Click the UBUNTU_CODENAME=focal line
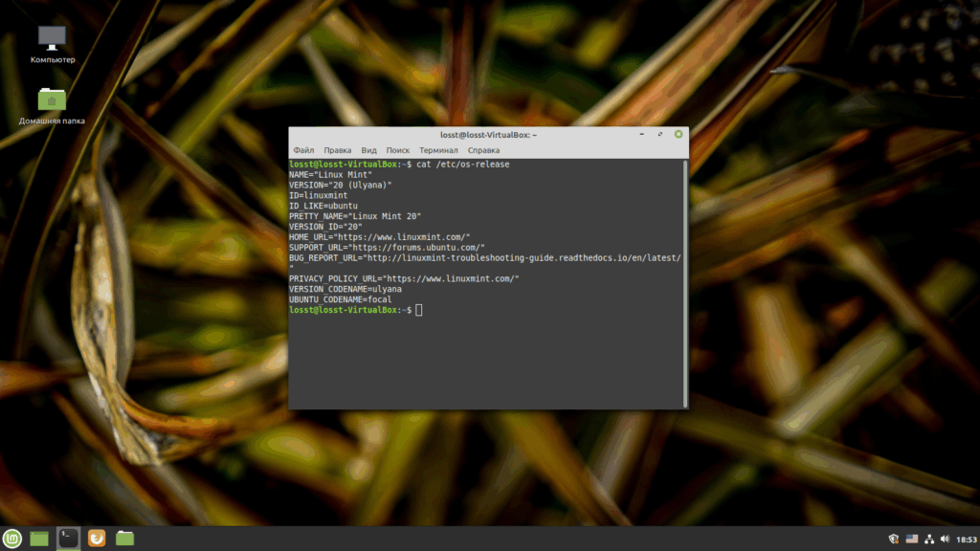 pyautogui.click(x=340, y=299)
